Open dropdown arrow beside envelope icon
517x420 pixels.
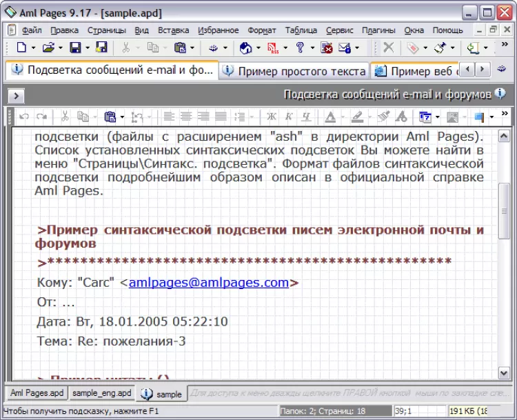[357, 48]
